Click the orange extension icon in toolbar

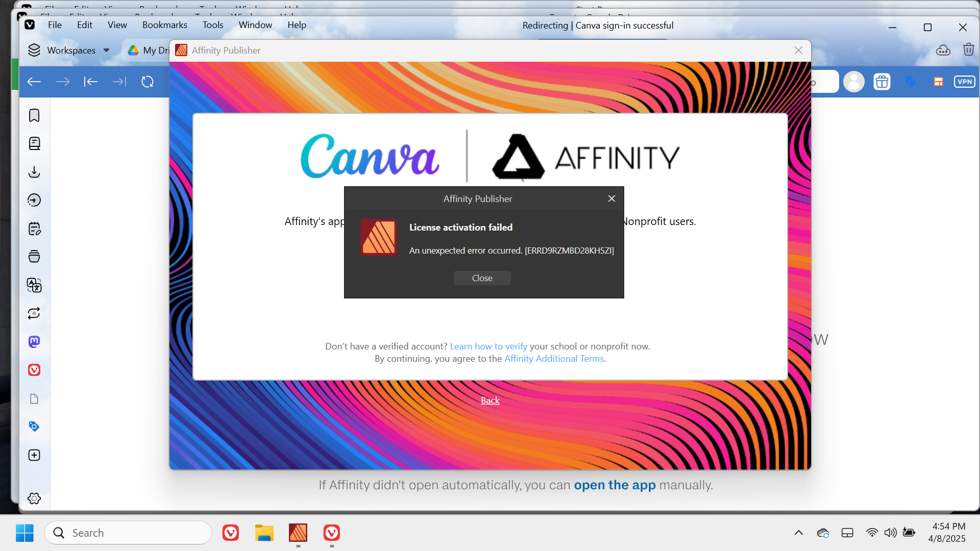tap(938, 82)
